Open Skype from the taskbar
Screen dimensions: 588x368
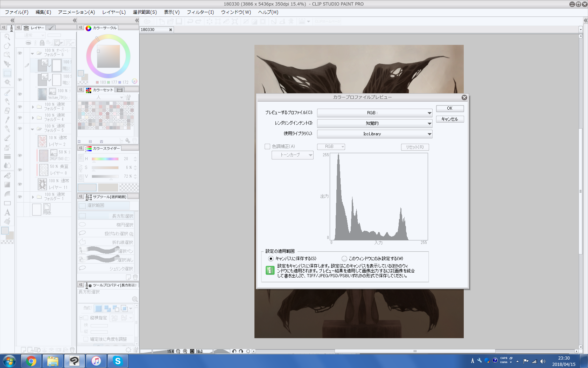point(118,361)
